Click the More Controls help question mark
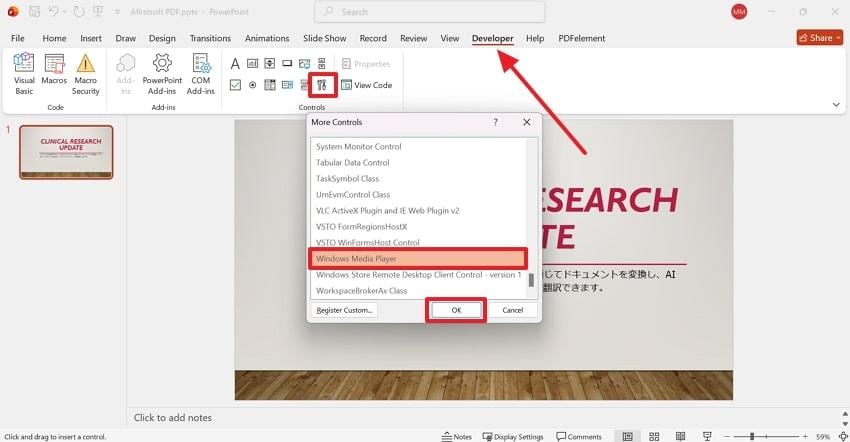 [495, 122]
